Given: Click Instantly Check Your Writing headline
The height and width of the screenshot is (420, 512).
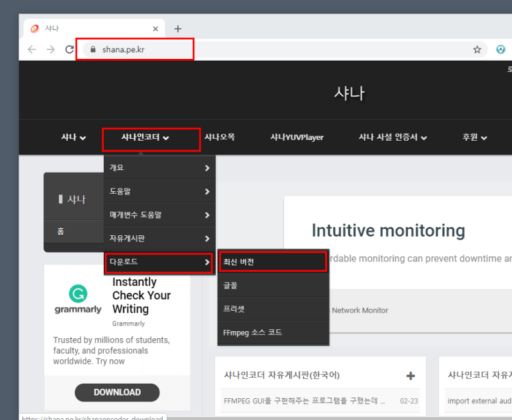Looking at the screenshot, I should pyautogui.click(x=141, y=295).
